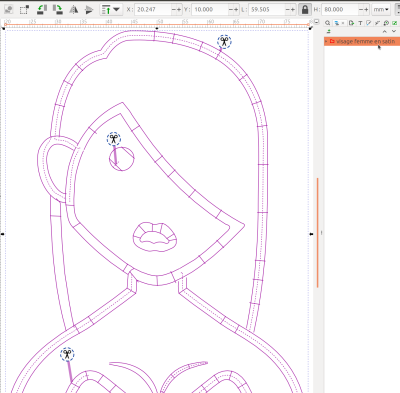Open Text and Font dock tab
400x393 pixels.
(x=360, y=23)
